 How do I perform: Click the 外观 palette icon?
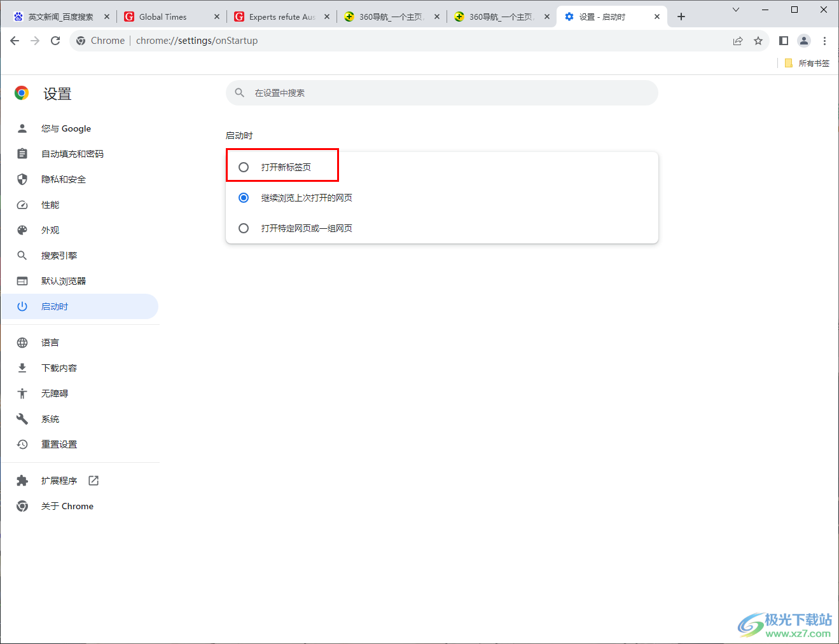pyautogui.click(x=22, y=230)
